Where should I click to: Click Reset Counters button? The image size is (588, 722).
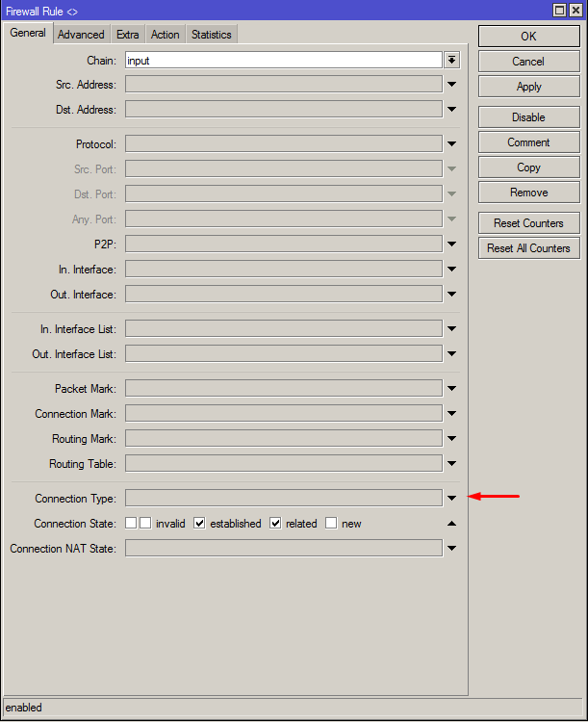coord(528,223)
